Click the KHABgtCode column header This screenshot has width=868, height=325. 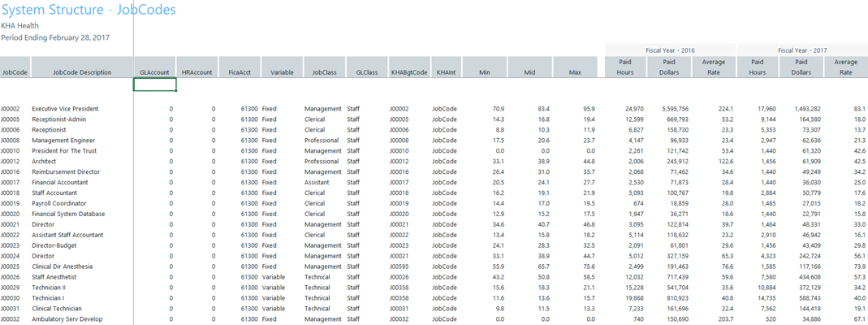[x=408, y=72]
